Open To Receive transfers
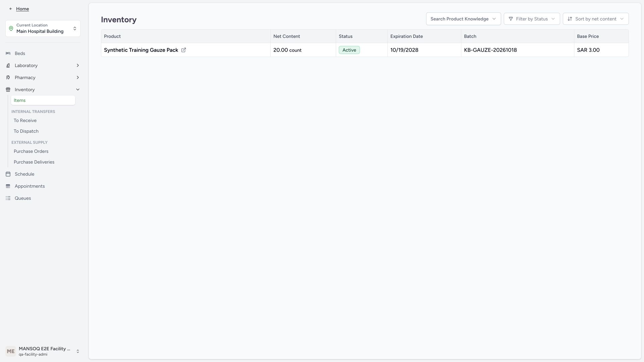 point(25,120)
